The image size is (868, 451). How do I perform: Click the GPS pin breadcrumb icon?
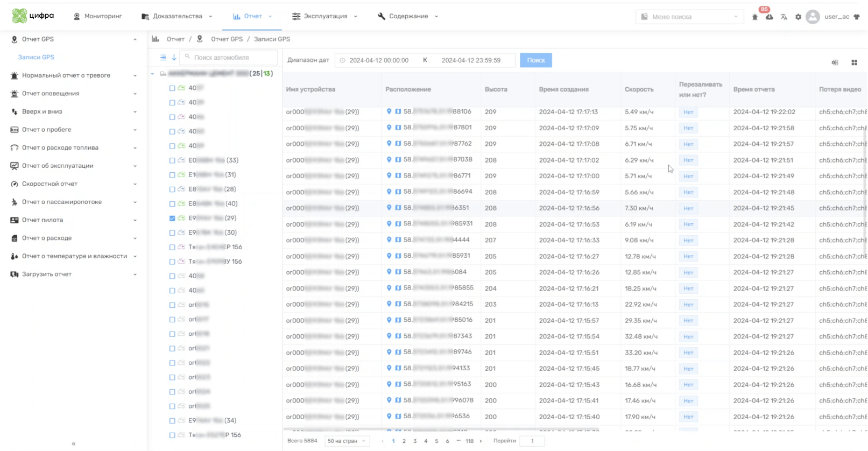coord(200,39)
